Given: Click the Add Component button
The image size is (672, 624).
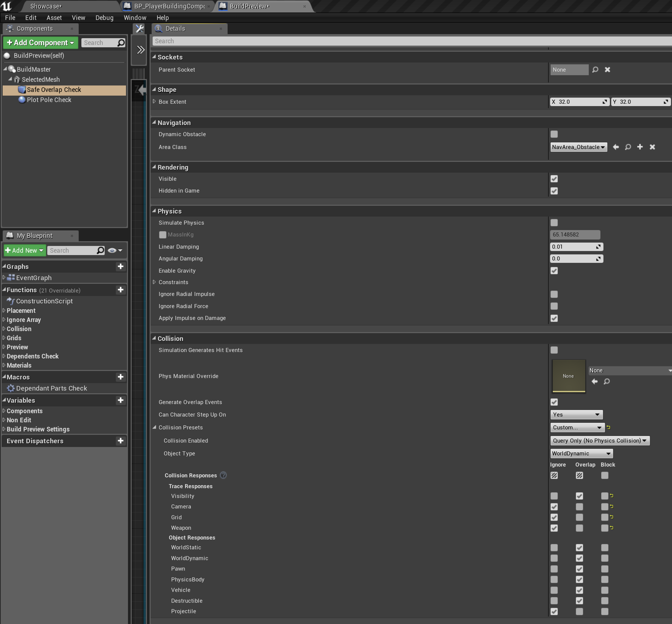Looking at the screenshot, I should [x=41, y=43].
